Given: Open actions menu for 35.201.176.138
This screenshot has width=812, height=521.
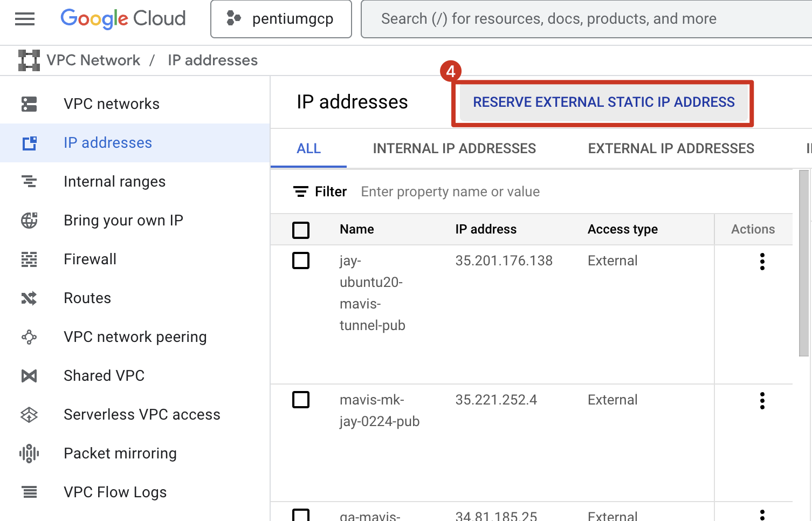Looking at the screenshot, I should (762, 262).
